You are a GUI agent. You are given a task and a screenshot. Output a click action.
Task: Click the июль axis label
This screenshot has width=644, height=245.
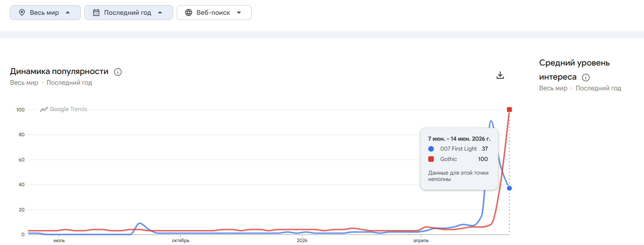point(59,241)
